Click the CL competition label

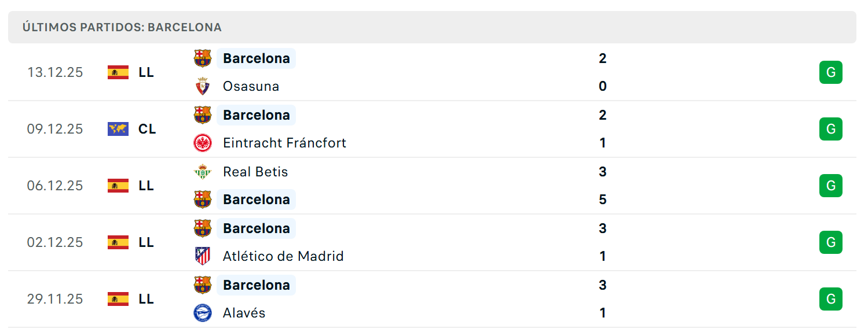[147, 129]
